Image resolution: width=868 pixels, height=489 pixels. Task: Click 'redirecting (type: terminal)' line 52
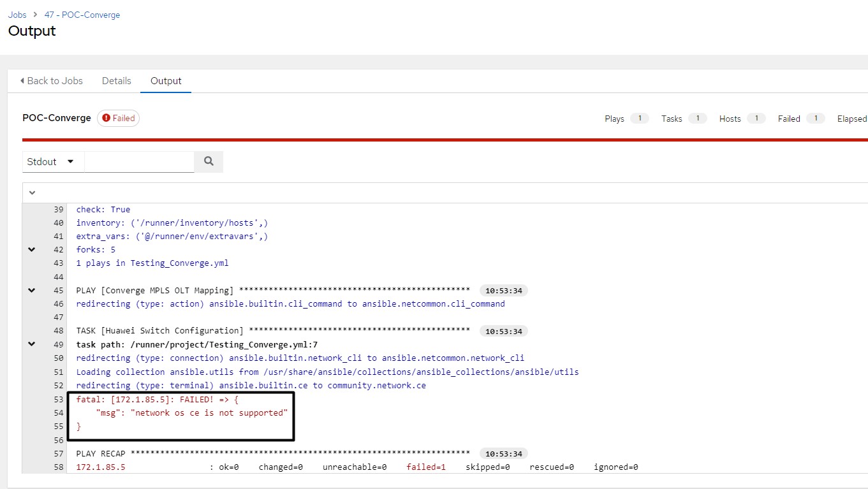tap(251, 386)
